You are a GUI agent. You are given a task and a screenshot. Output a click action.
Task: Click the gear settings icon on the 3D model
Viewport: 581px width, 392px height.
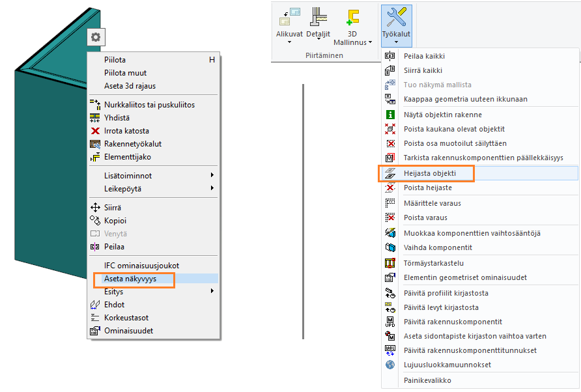pyautogui.click(x=96, y=38)
